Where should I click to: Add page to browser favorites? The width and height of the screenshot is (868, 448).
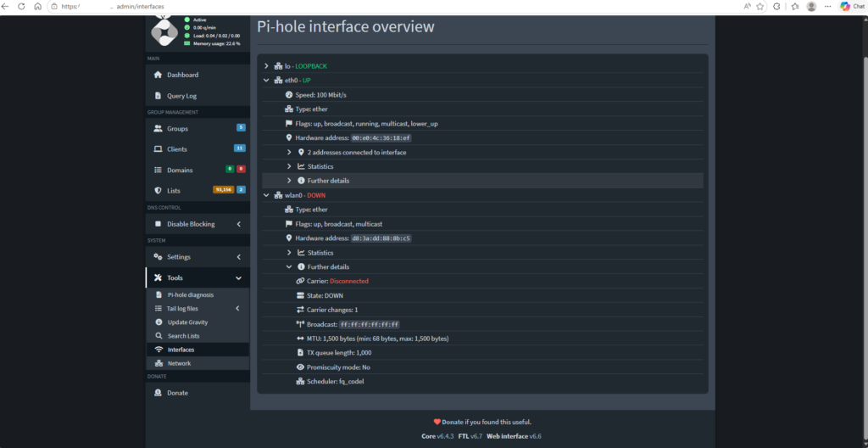[760, 7]
